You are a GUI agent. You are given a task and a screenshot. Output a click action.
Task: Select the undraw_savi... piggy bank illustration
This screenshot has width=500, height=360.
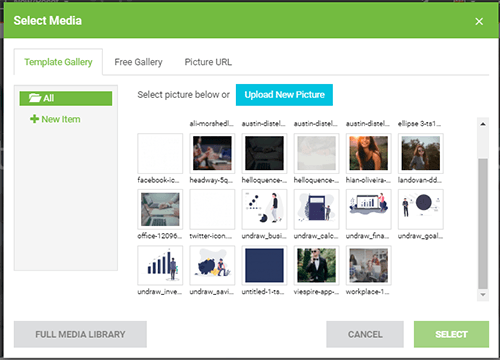[x=212, y=265]
